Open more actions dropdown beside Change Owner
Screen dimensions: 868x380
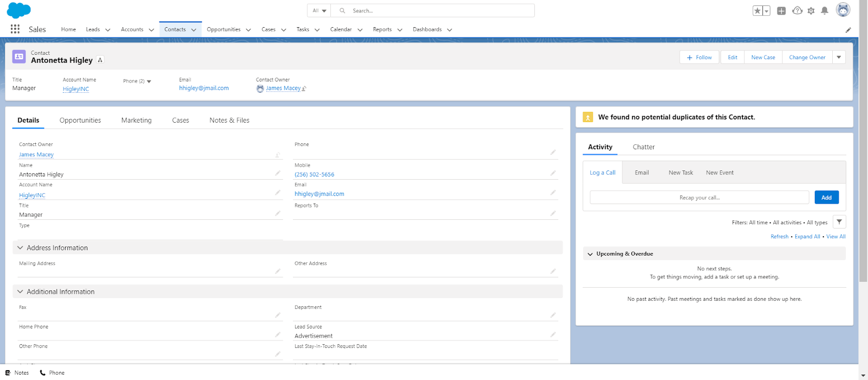pos(839,57)
